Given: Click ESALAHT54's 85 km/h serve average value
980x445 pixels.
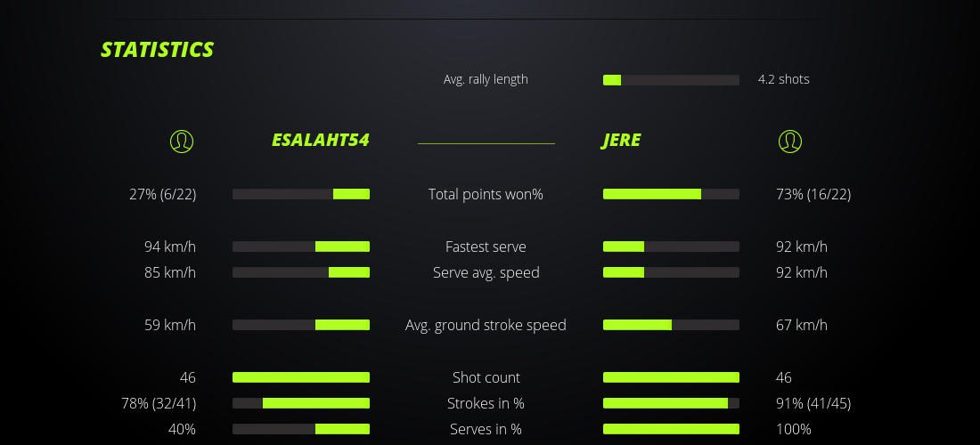Looking at the screenshot, I should coord(170,272).
